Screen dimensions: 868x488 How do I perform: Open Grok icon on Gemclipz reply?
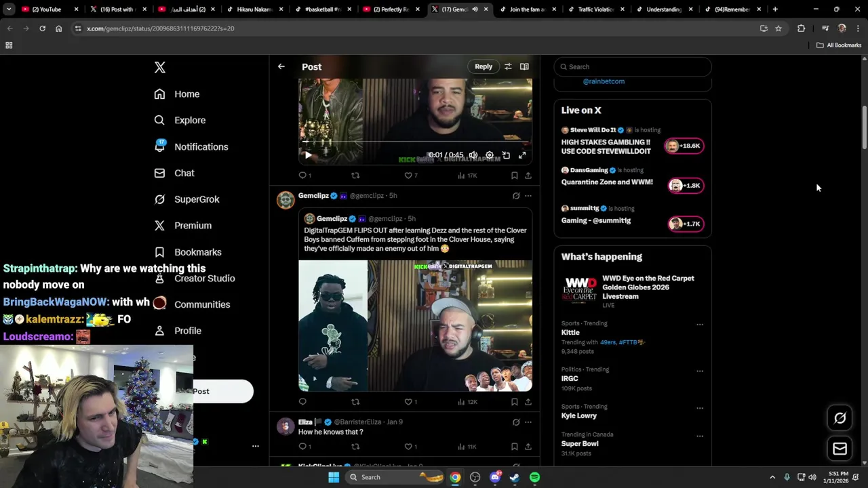(516, 196)
